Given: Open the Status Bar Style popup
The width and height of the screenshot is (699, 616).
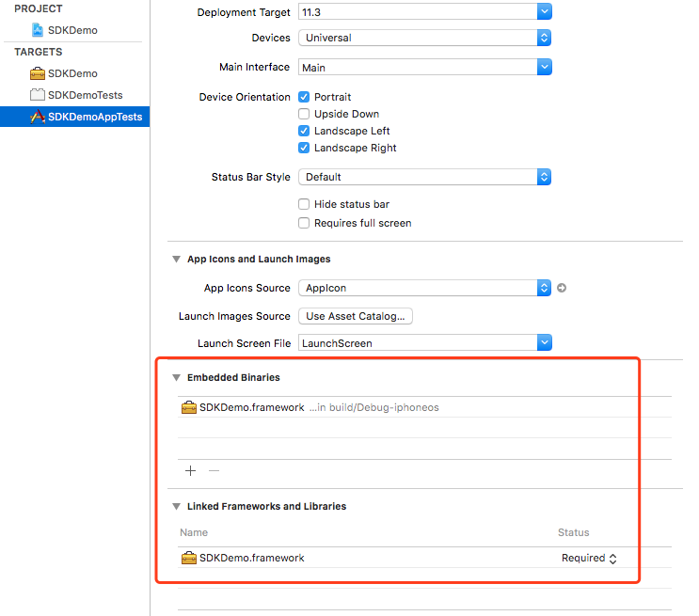Looking at the screenshot, I should [425, 177].
